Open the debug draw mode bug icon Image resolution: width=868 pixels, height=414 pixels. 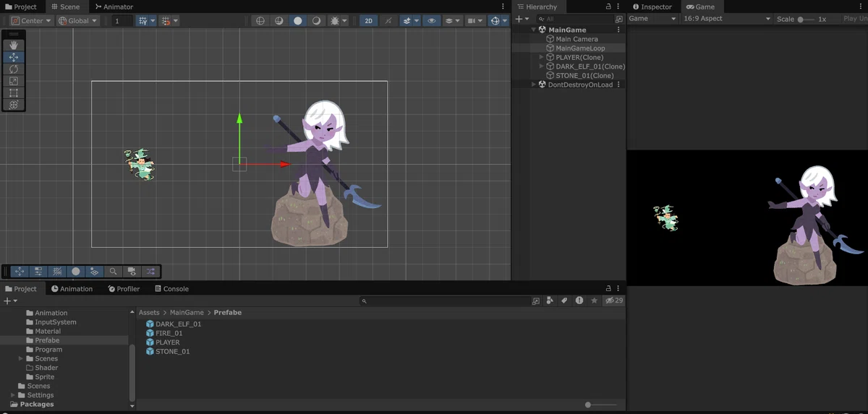335,21
